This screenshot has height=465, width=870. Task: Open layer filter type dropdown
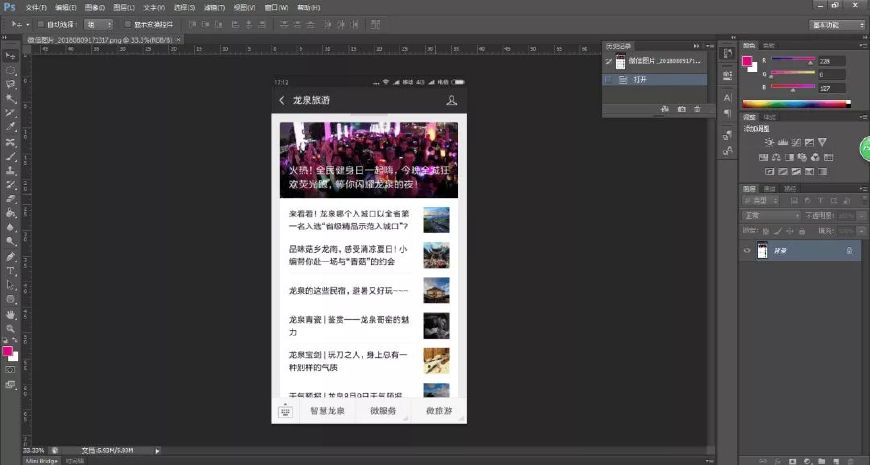click(x=761, y=200)
